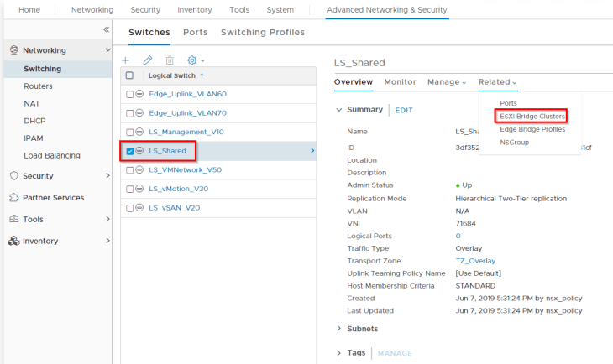Expand the Inventory sidebar group
The image size is (613, 364).
(x=107, y=241)
